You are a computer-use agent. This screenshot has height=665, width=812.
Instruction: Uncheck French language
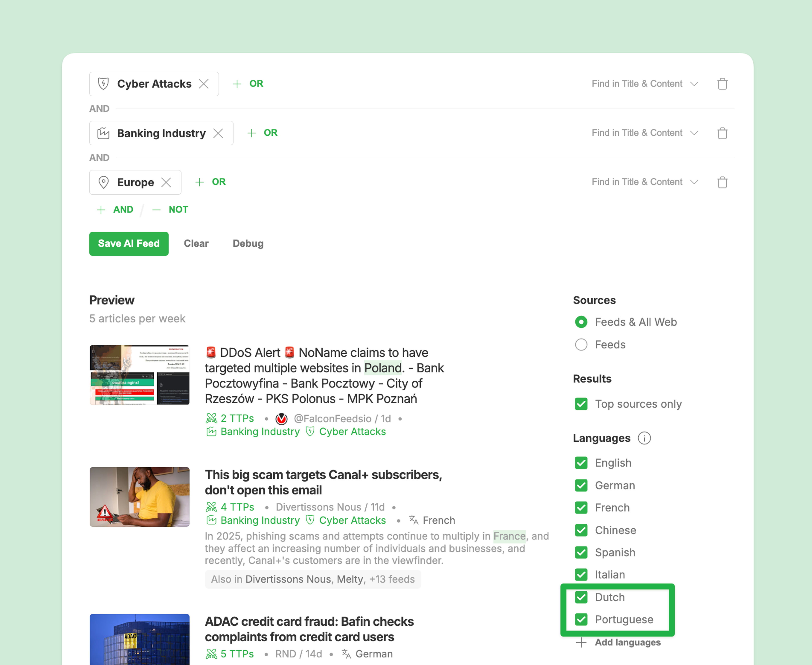581,508
